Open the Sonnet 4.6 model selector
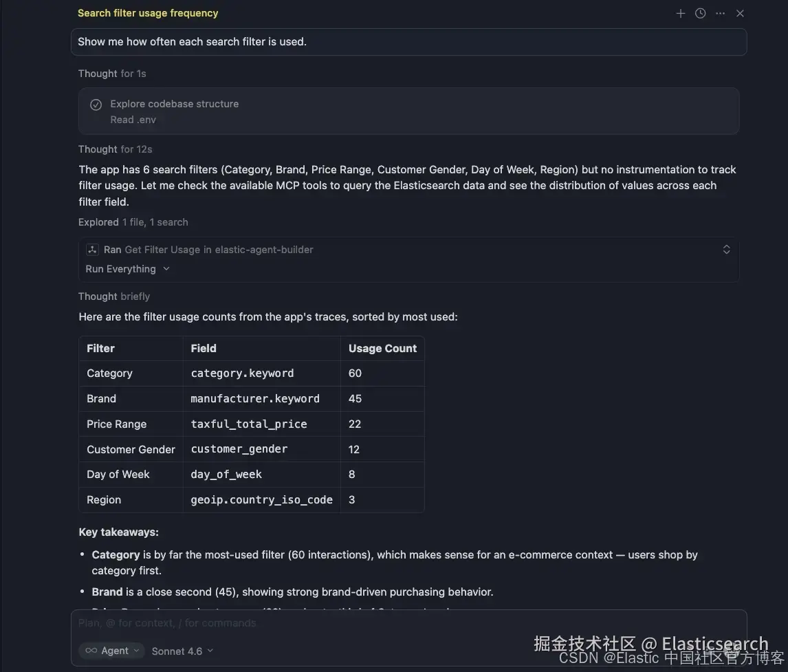This screenshot has width=788, height=672. [x=182, y=651]
